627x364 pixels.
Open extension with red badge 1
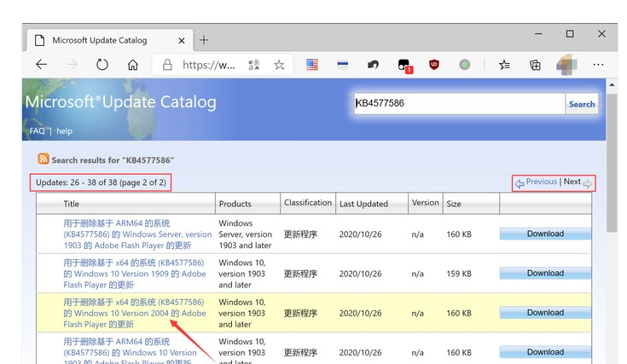[x=404, y=66]
